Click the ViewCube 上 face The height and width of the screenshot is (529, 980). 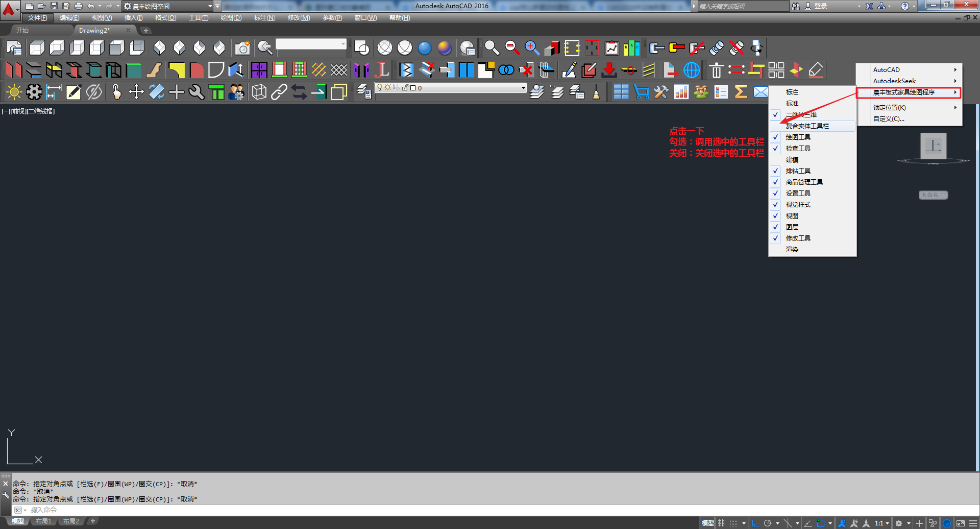click(934, 146)
